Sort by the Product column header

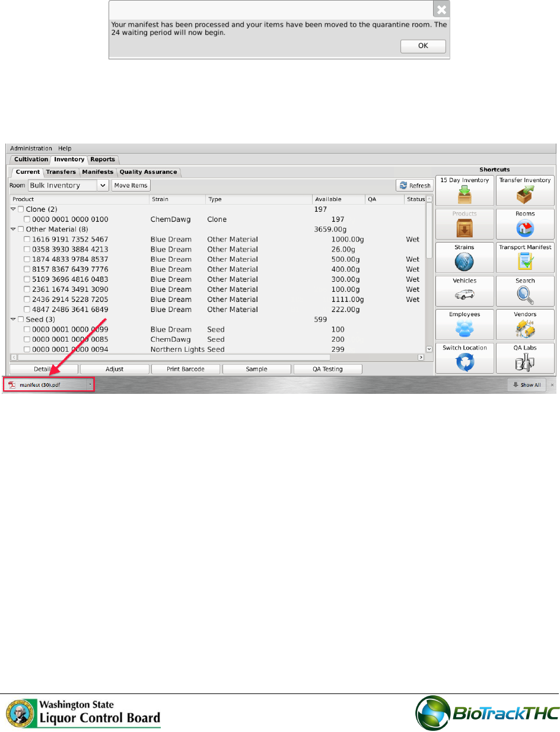click(x=79, y=199)
